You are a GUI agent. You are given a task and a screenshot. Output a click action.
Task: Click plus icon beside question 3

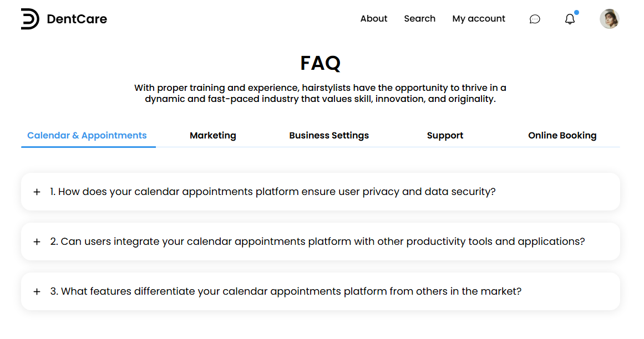tap(37, 291)
